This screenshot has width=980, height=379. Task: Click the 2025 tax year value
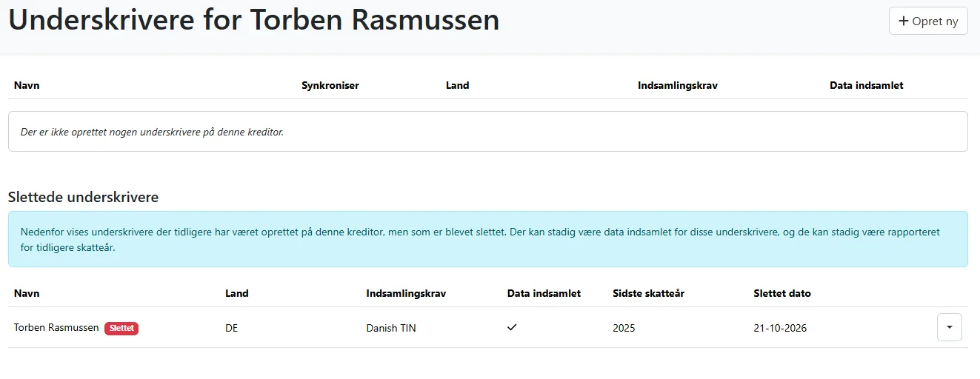(x=624, y=328)
